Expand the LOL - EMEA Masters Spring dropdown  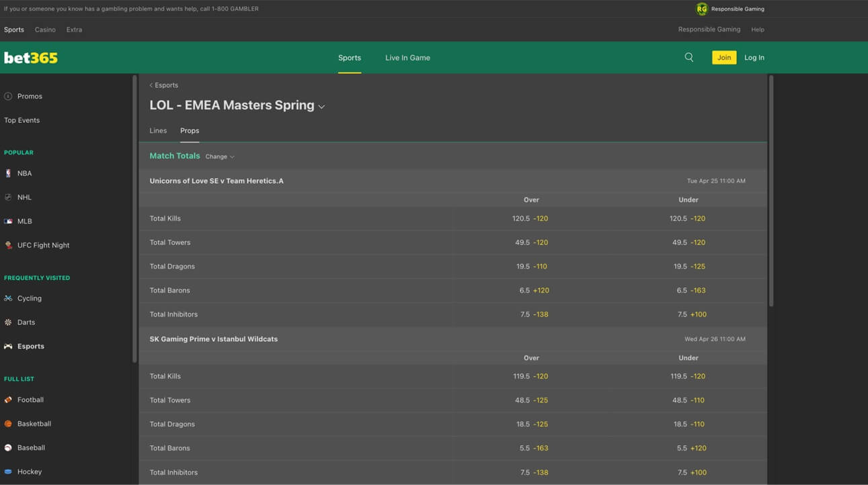pos(321,107)
